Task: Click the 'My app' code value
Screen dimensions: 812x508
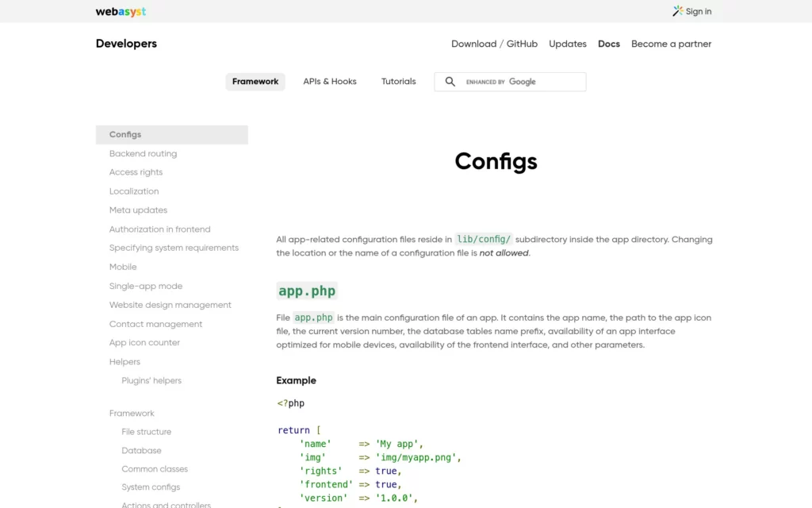Action: coord(396,444)
